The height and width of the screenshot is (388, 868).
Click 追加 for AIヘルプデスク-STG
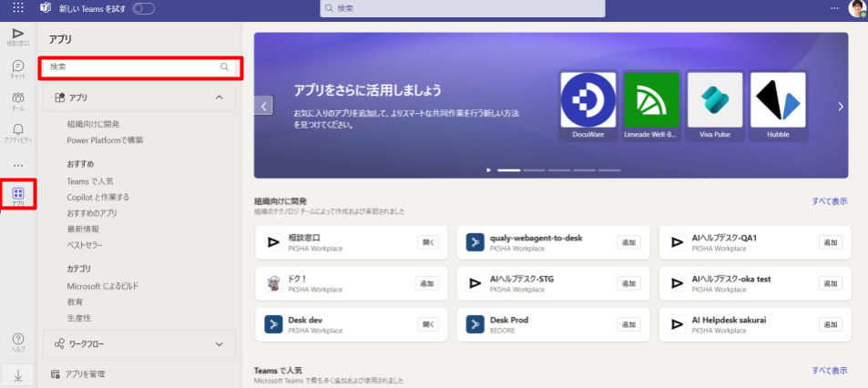(x=628, y=283)
